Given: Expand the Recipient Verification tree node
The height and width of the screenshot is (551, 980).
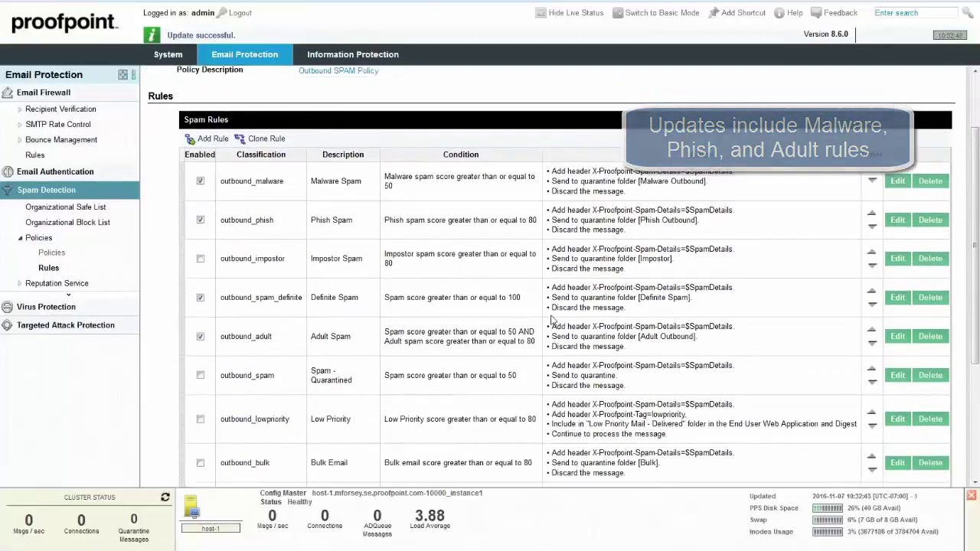Looking at the screenshot, I should (x=20, y=109).
